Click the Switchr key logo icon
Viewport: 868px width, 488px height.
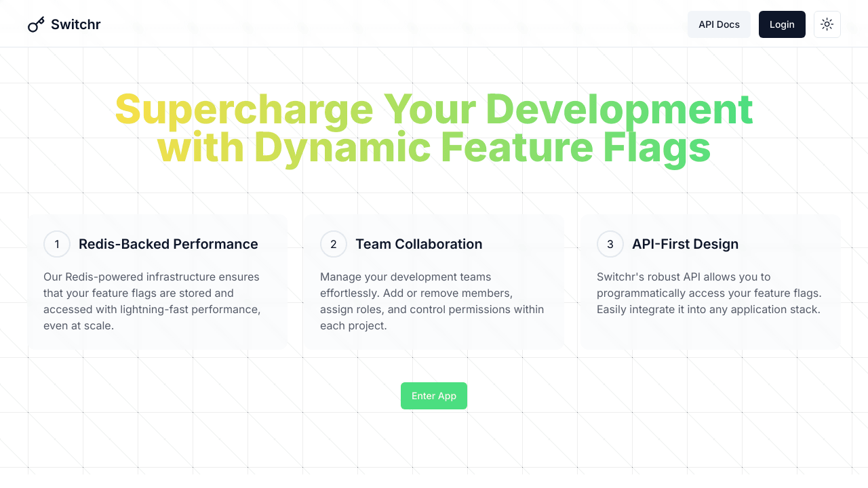coord(36,24)
